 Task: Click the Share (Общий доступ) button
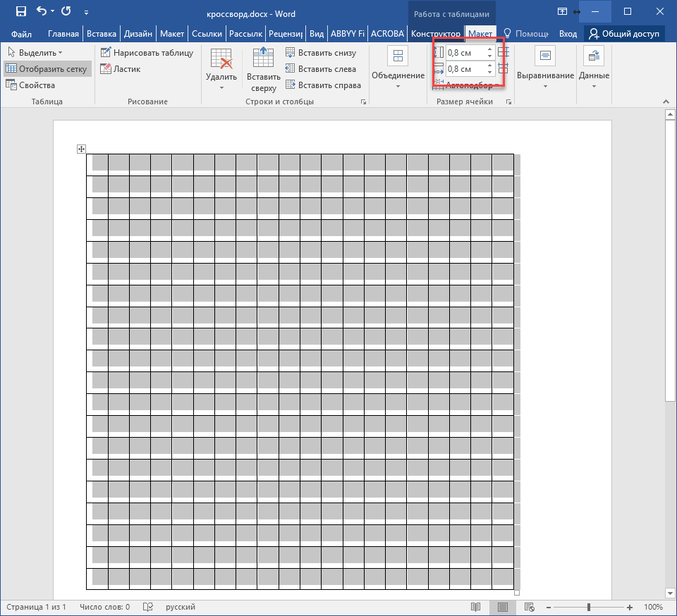click(624, 34)
